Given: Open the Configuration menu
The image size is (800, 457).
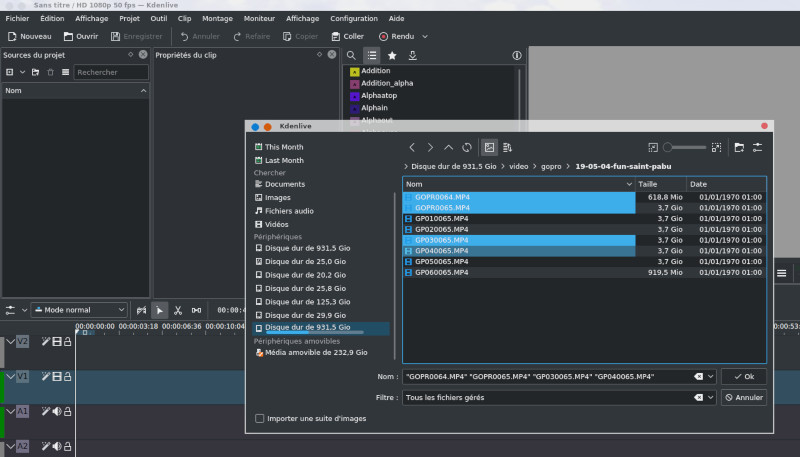Looking at the screenshot, I should click(354, 18).
